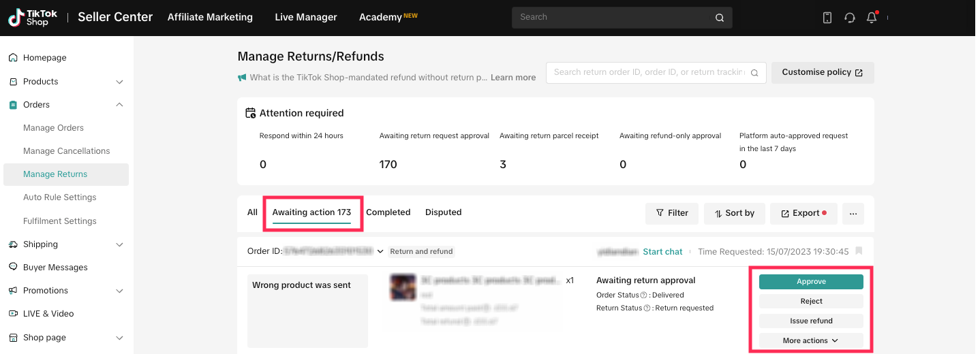Click the Start chat link
This screenshot has height=354, width=980.
[662, 252]
